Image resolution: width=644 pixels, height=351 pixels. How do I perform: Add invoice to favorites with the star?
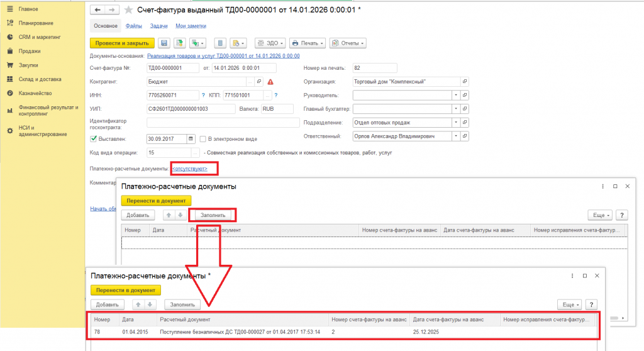click(128, 10)
